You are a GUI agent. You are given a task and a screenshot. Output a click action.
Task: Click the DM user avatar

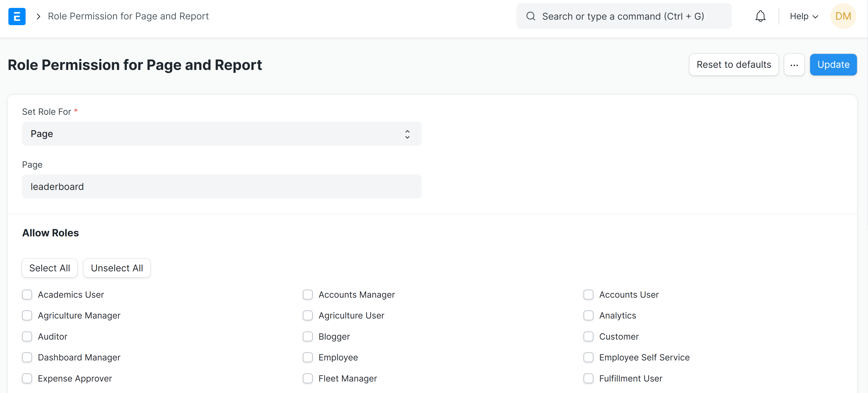[843, 16]
